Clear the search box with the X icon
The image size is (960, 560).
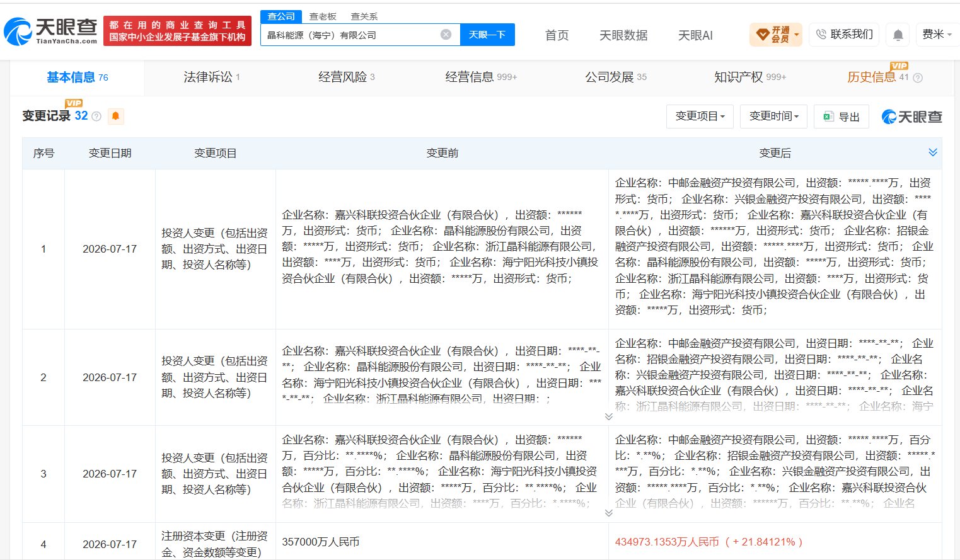[x=446, y=35]
